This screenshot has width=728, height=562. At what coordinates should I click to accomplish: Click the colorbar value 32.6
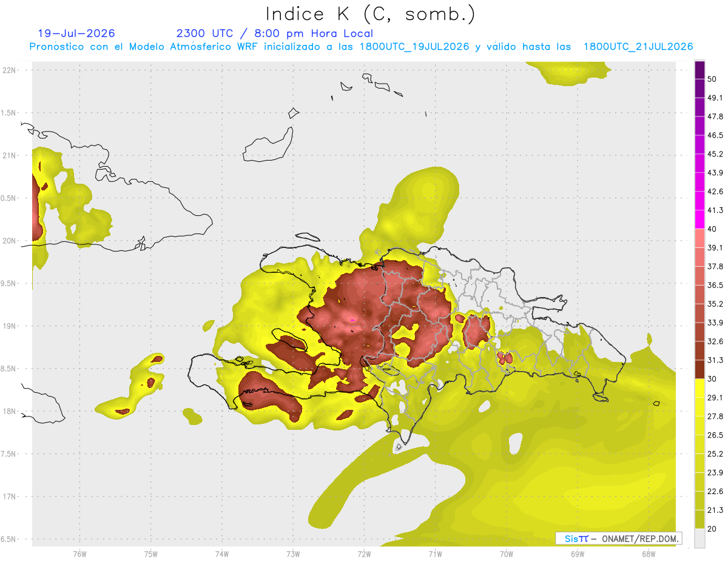coord(716,341)
